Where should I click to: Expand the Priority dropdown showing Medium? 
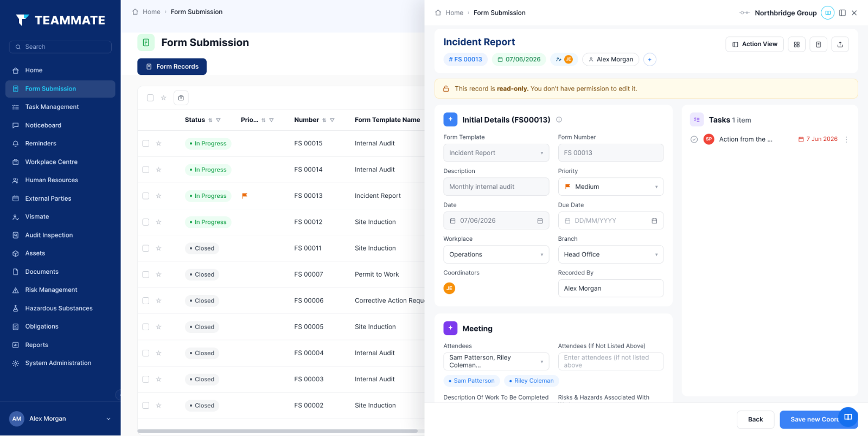[610, 187]
